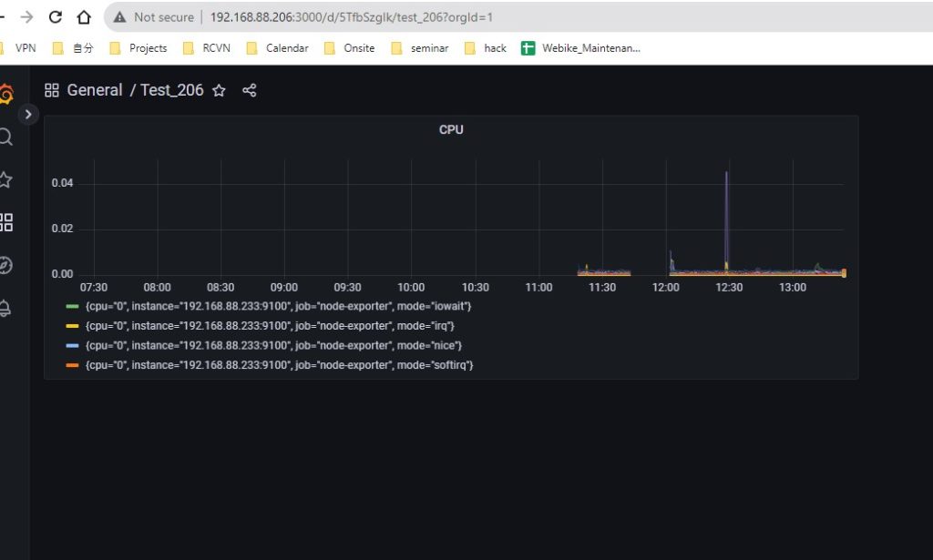Click the General folder breadcrumb link

tap(96, 90)
